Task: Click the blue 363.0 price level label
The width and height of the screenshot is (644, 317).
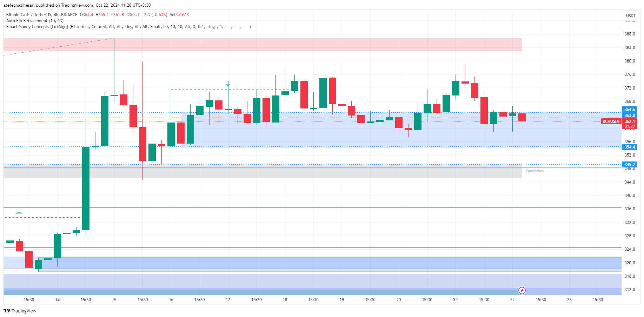Action: click(630, 115)
